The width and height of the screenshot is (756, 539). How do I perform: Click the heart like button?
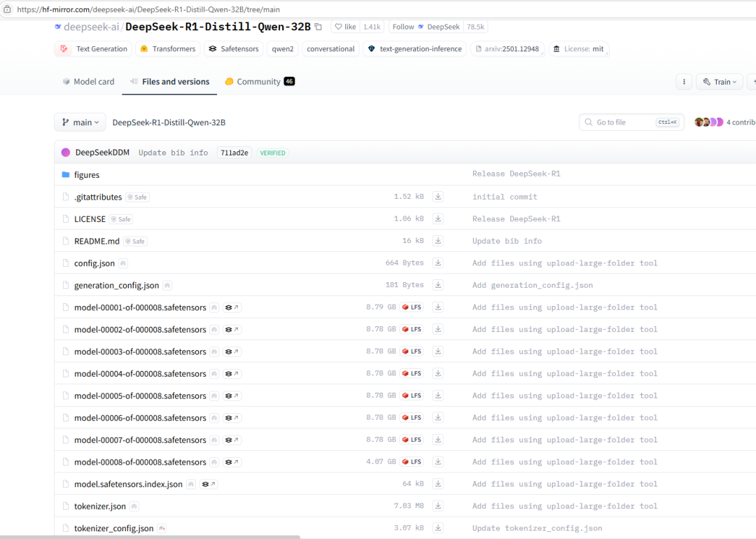pos(345,27)
